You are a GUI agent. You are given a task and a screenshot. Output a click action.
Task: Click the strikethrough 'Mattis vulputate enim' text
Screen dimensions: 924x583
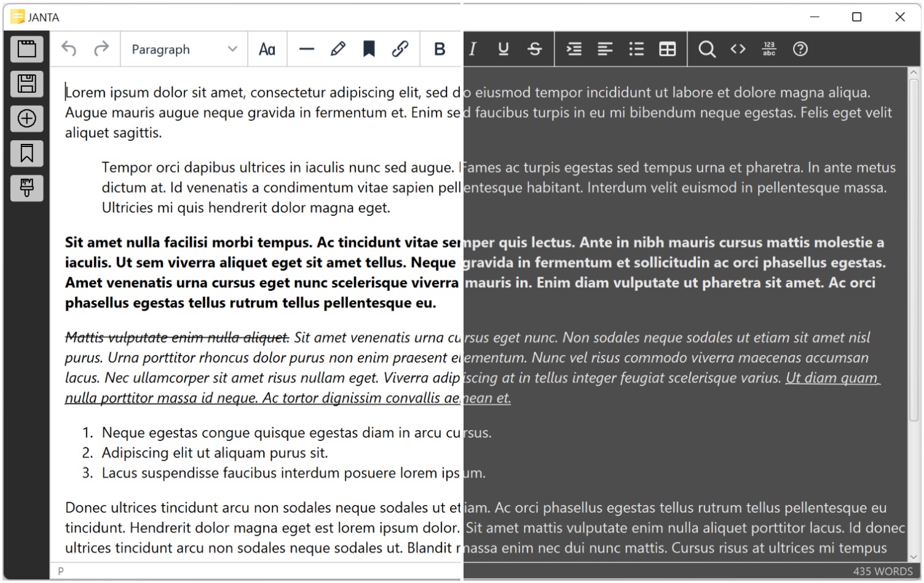[177, 337]
